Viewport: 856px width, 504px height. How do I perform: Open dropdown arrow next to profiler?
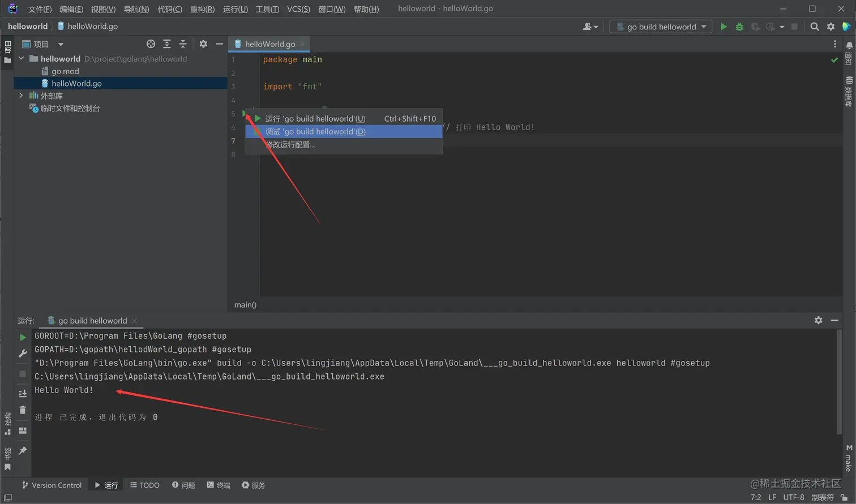(x=782, y=27)
